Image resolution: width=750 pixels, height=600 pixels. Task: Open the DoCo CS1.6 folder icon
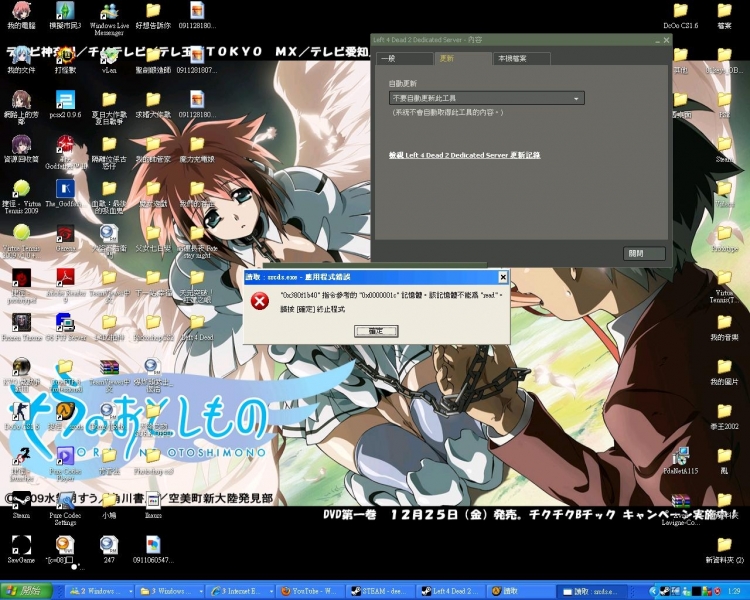coord(681,11)
